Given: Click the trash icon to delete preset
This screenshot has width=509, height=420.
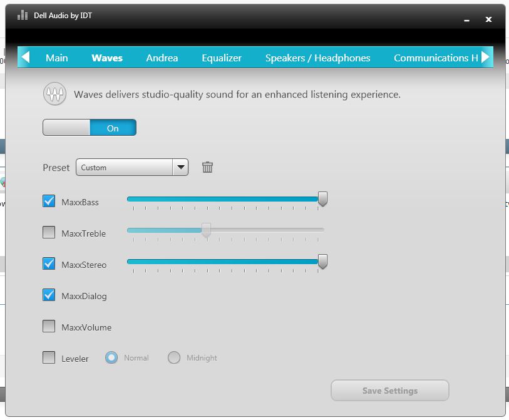Looking at the screenshot, I should point(207,167).
